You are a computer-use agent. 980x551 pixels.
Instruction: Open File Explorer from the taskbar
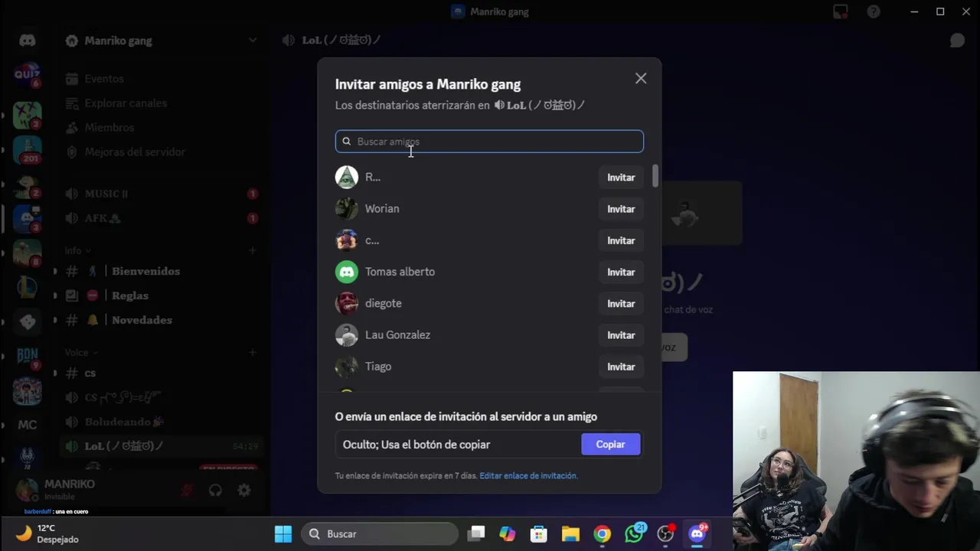[x=570, y=533]
